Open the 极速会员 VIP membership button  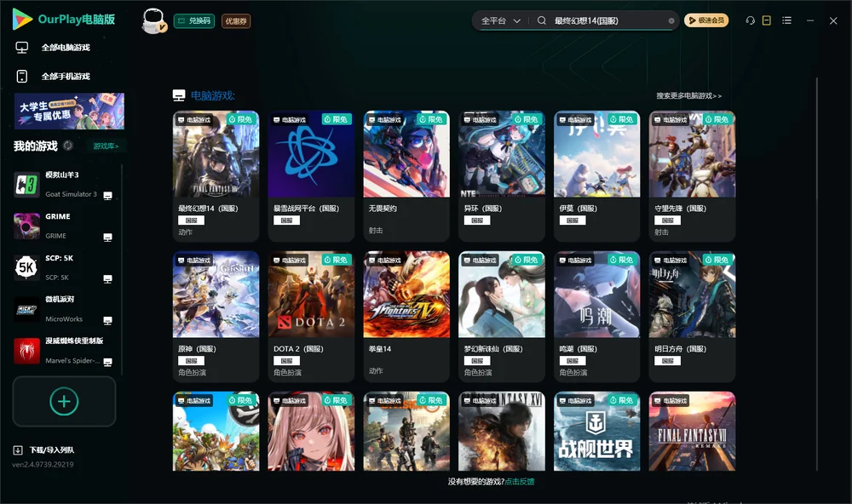[705, 20]
